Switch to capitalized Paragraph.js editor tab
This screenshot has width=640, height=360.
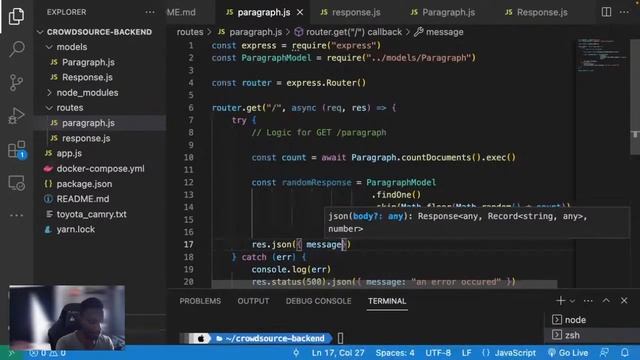(x=448, y=13)
